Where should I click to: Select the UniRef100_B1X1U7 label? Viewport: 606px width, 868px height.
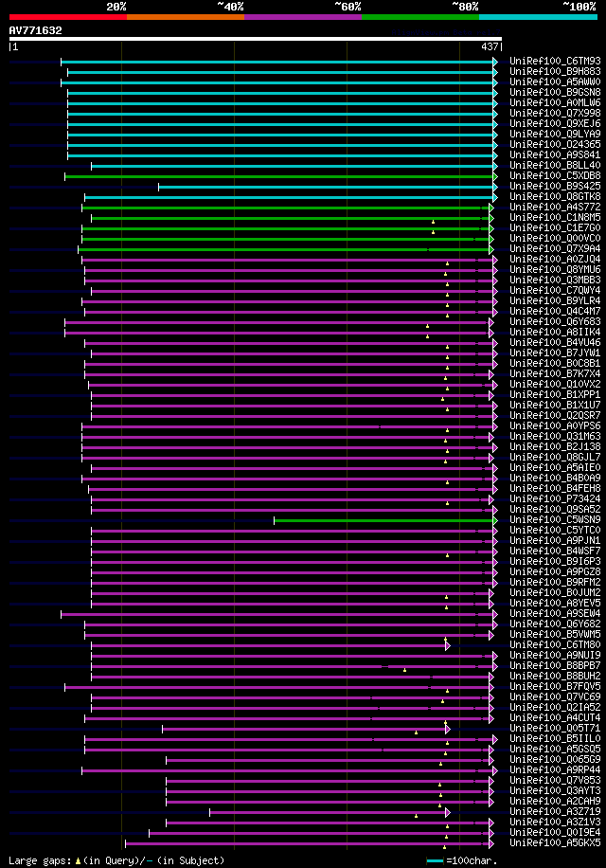click(555, 406)
